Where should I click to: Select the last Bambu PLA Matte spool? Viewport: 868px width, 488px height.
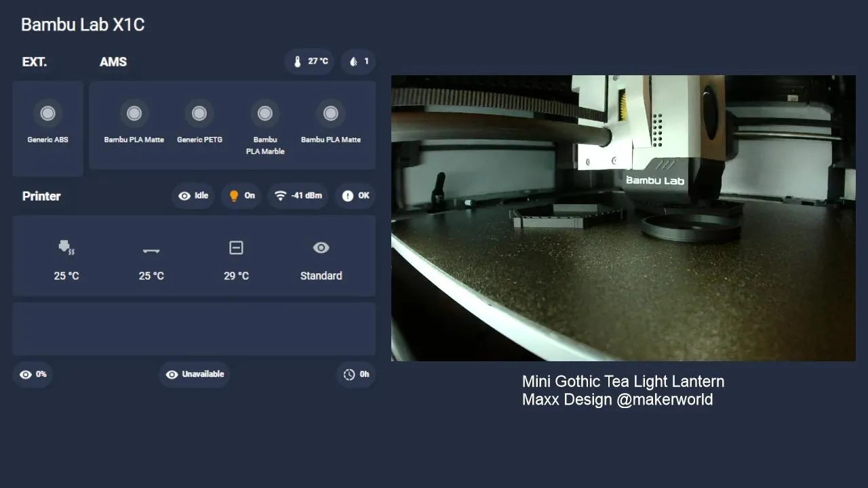tap(331, 113)
